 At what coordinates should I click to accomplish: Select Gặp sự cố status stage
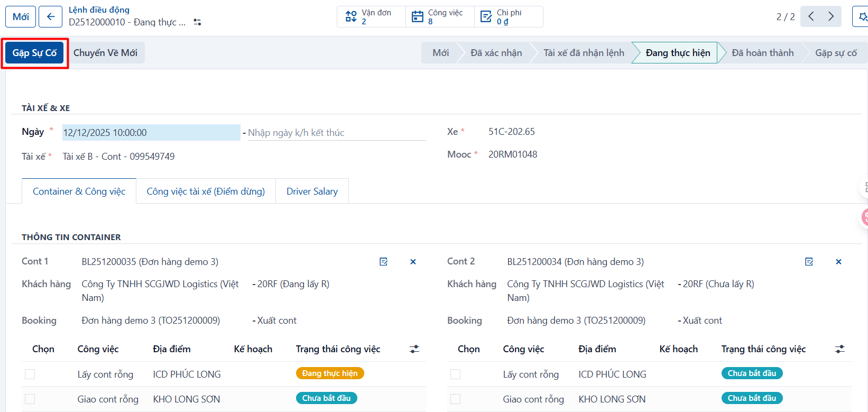[x=836, y=53]
